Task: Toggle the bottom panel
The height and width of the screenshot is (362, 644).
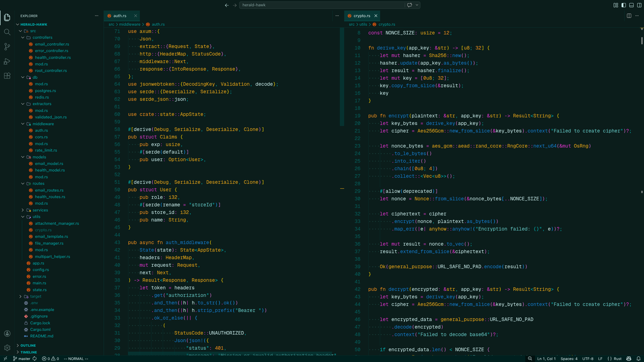Action: 631,5
